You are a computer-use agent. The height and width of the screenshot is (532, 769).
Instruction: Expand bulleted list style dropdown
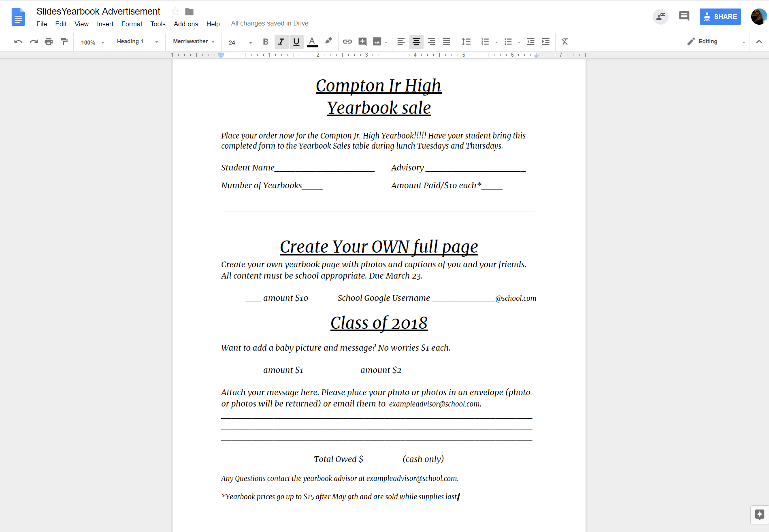(x=519, y=42)
